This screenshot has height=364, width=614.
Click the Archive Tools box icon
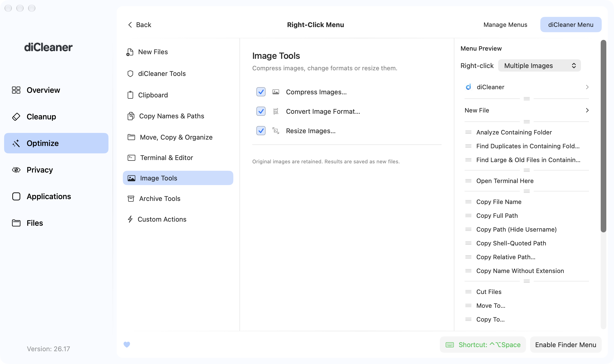click(x=131, y=199)
